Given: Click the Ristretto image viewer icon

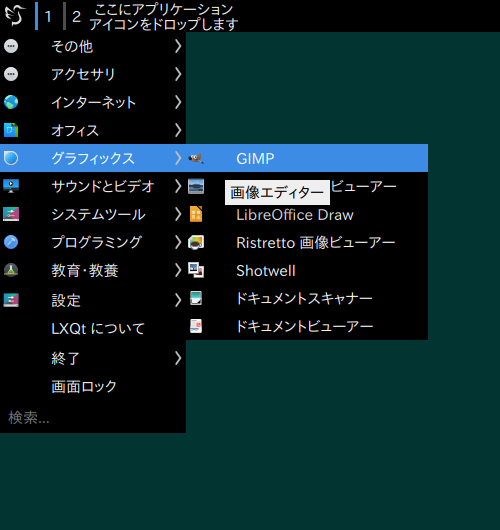Looking at the screenshot, I should pyautogui.click(x=196, y=242).
